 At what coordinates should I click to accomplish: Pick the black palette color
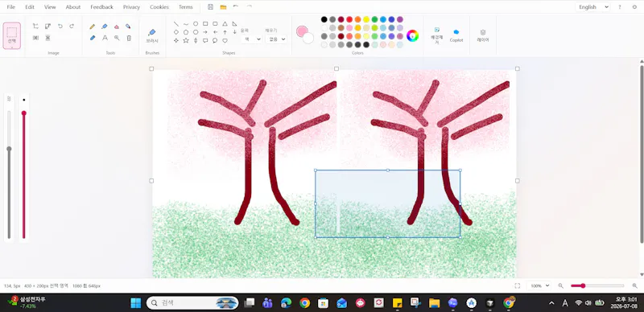[x=324, y=19]
